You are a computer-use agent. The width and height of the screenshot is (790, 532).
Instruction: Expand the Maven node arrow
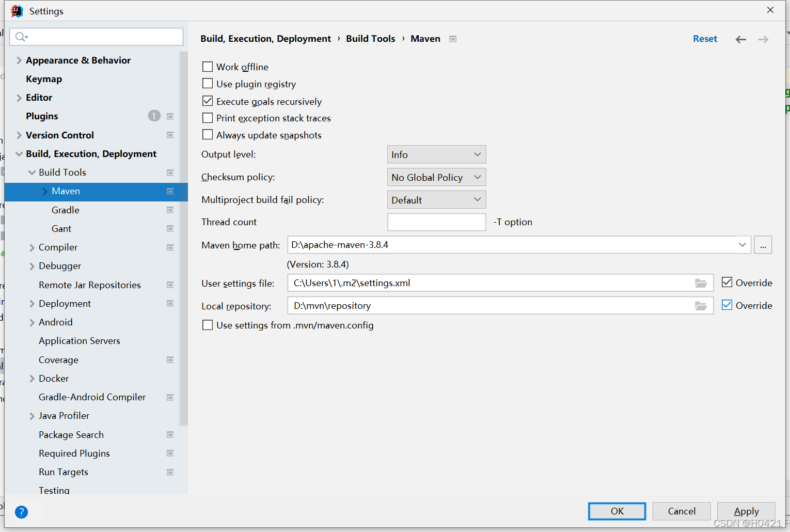45,191
